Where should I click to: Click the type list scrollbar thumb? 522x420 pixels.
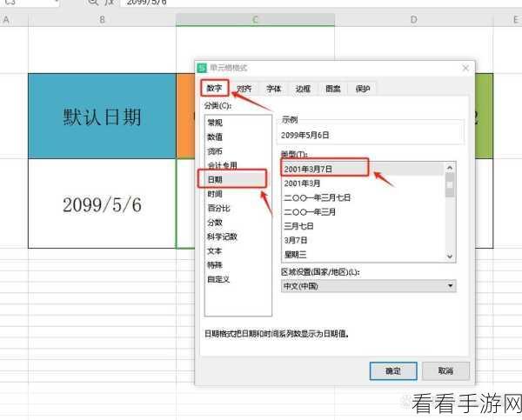pyautogui.click(x=450, y=186)
